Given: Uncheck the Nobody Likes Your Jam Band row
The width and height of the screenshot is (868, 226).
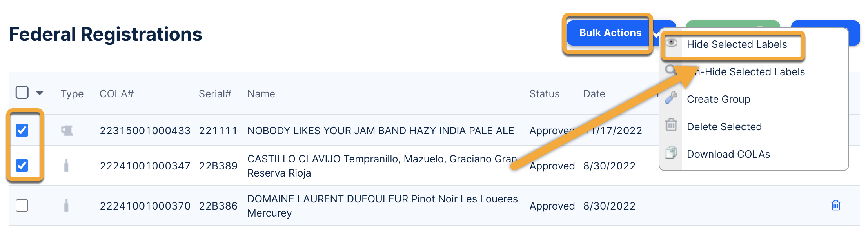Looking at the screenshot, I should coord(22,130).
